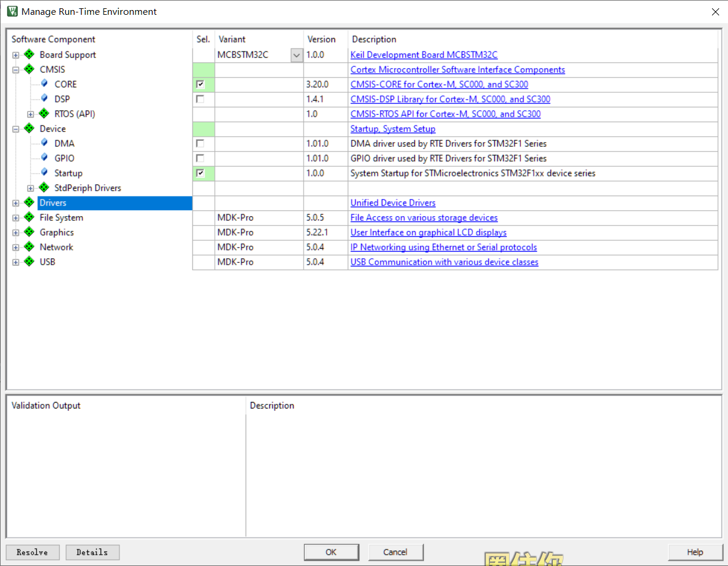Image resolution: width=728 pixels, height=566 pixels.
Task: Click version 5.22.1 in Graphics row
Action: 317,232
